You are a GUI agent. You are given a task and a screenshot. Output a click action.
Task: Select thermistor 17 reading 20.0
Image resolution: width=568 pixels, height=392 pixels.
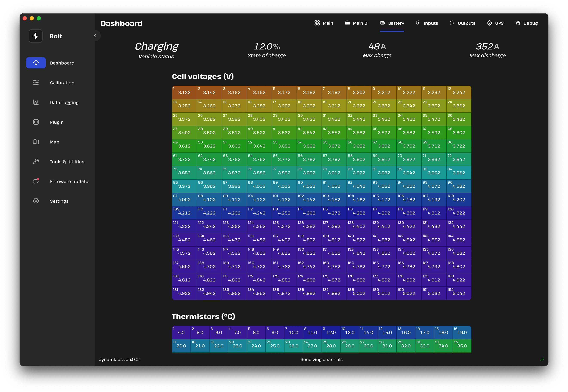coord(181,346)
